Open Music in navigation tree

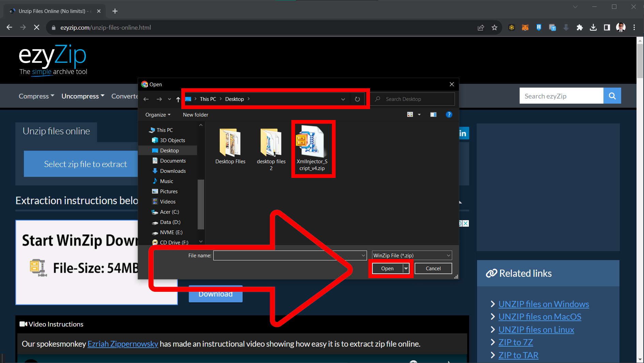pos(163,181)
